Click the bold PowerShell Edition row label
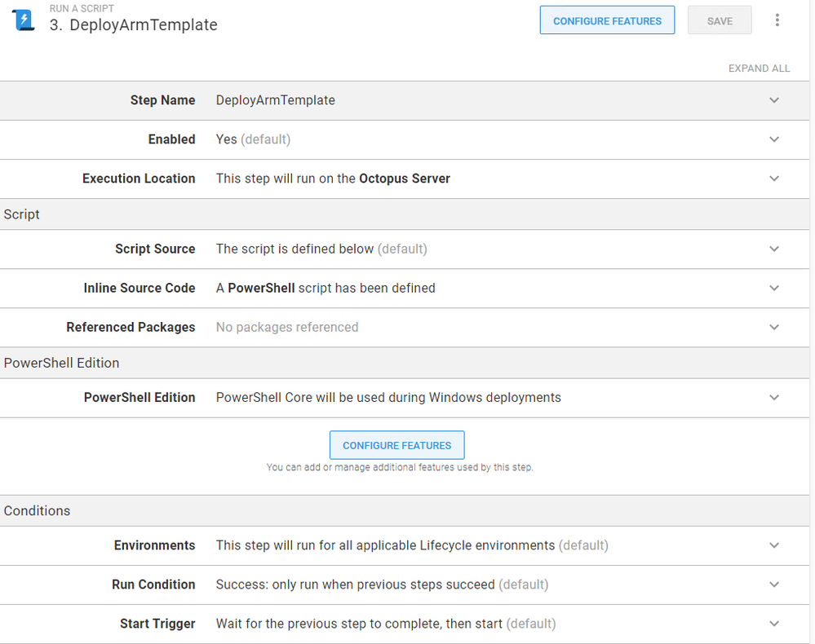Viewport: 815px width, 644px height. click(140, 397)
